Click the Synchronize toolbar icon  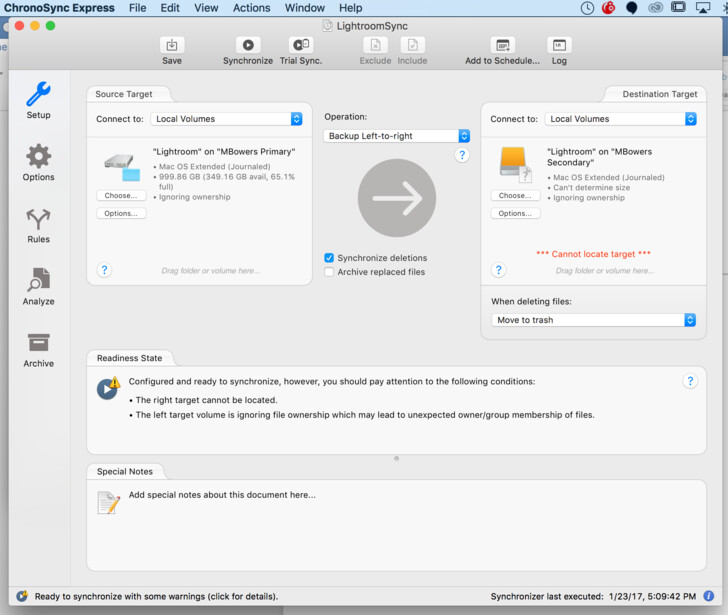tap(248, 45)
